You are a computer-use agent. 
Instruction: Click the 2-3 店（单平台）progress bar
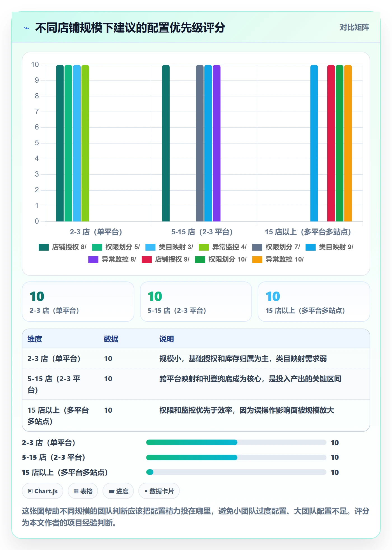tap(236, 443)
